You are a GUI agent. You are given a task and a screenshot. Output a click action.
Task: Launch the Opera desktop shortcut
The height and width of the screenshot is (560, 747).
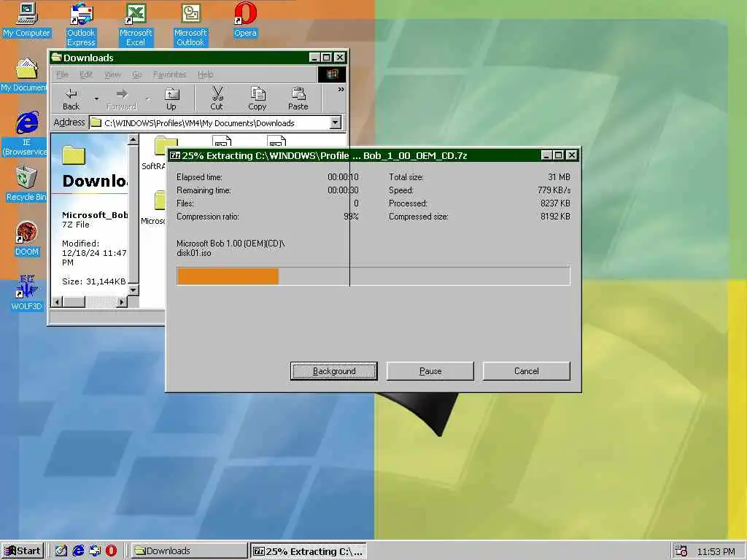[x=245, y=20]
